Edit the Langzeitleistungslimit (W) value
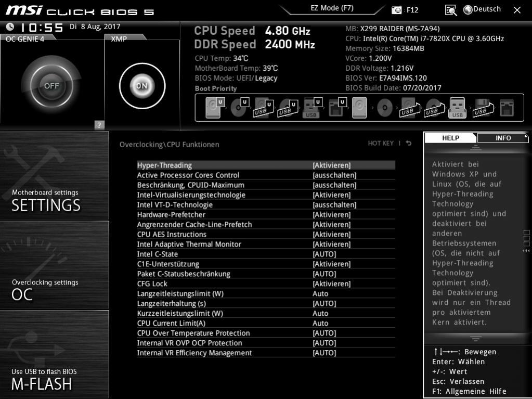This screenshot has height=399, width=532. click(x=266, y=293)
